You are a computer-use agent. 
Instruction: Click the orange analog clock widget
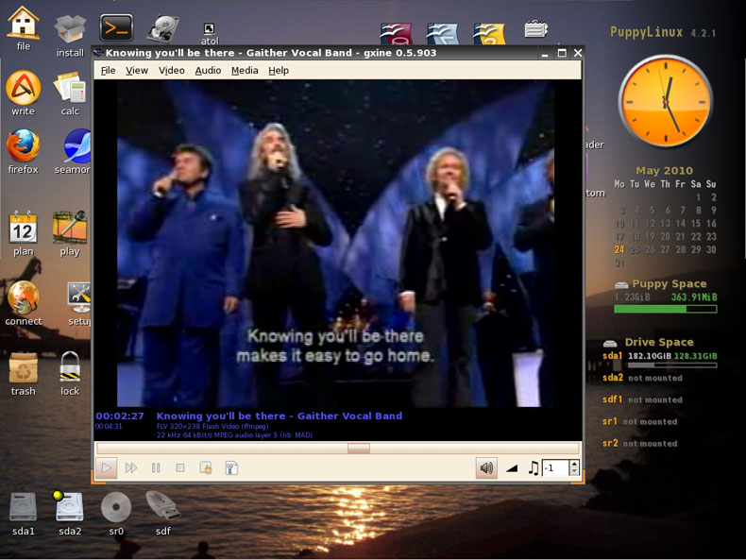pyautogui.click(x=665, y=101)
